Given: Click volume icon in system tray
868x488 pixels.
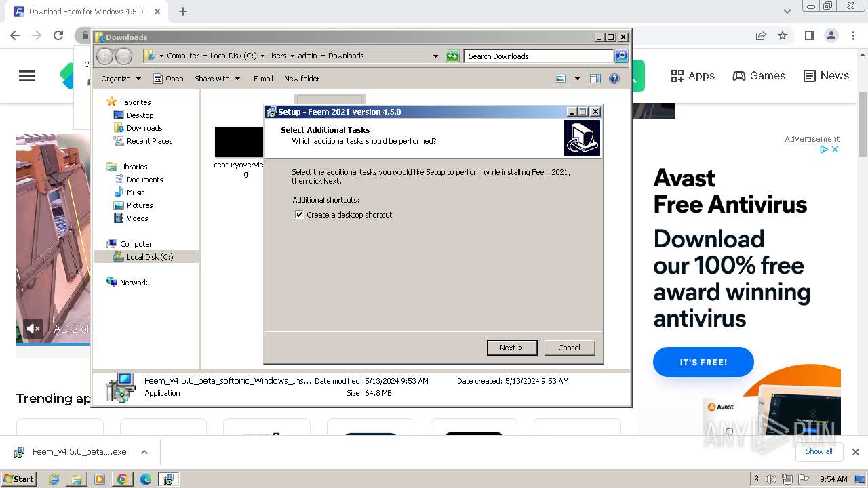Looking at the screenshot, I should pyautogui.click(x=771, y=479).
